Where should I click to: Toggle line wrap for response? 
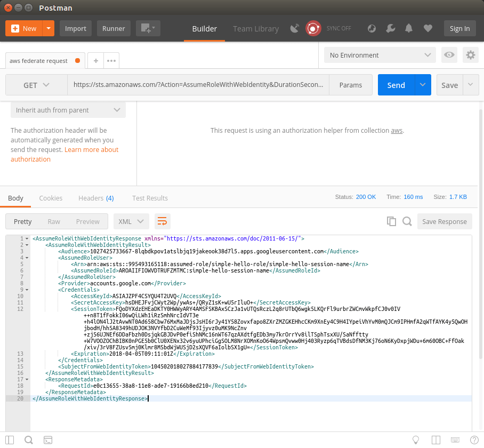click(x=162, y=221)
